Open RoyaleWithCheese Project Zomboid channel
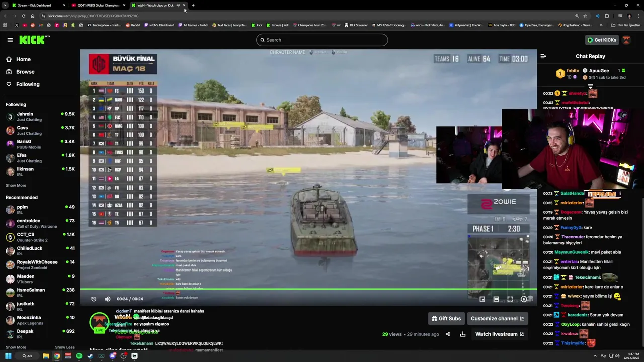The height and width of the screenshot is (362, 644). click(x=40, y=264)
